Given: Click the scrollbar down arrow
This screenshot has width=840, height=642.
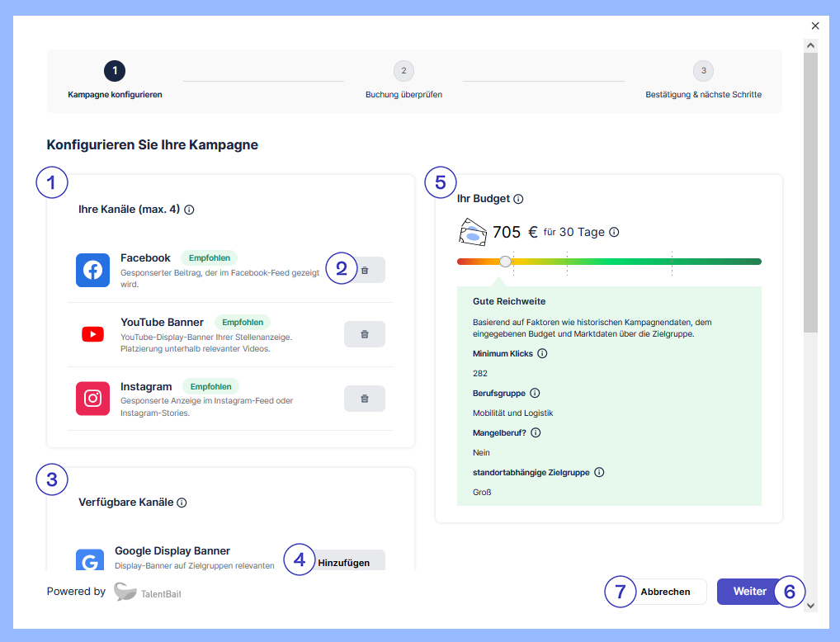Looking at the screenshot, I should (x=810, y=605).
